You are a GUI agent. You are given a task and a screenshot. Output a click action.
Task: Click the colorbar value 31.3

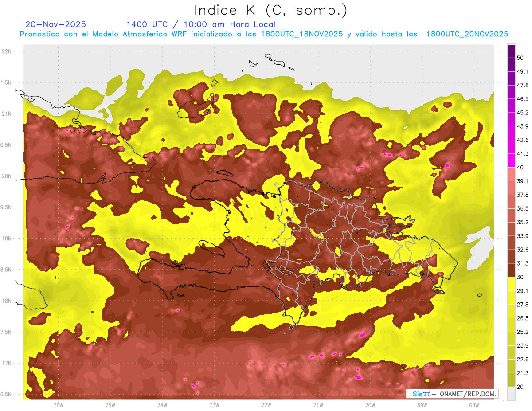(x=522, y=263)
